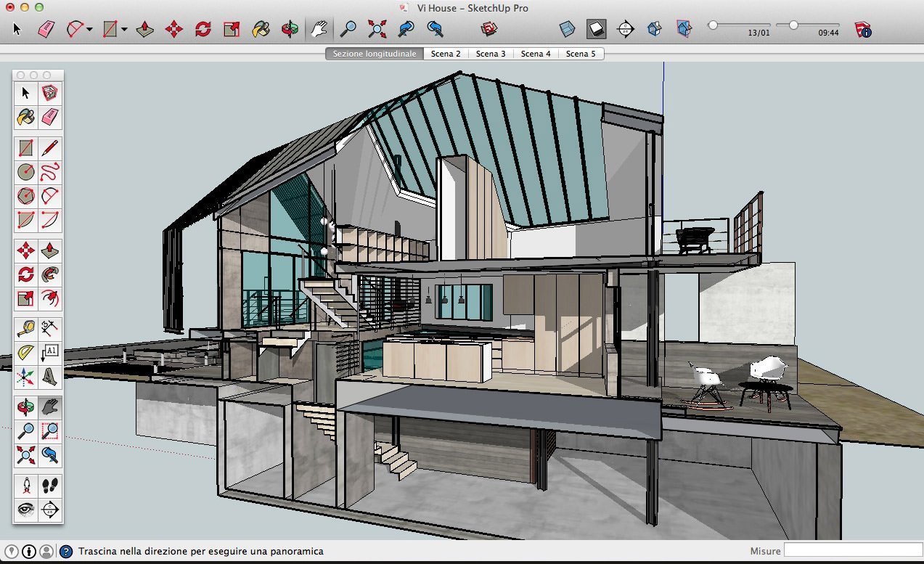Image resolution: width=924 pixels, height=564 pixels.
Task: Click the Model Info button
Action: point(863,30)
